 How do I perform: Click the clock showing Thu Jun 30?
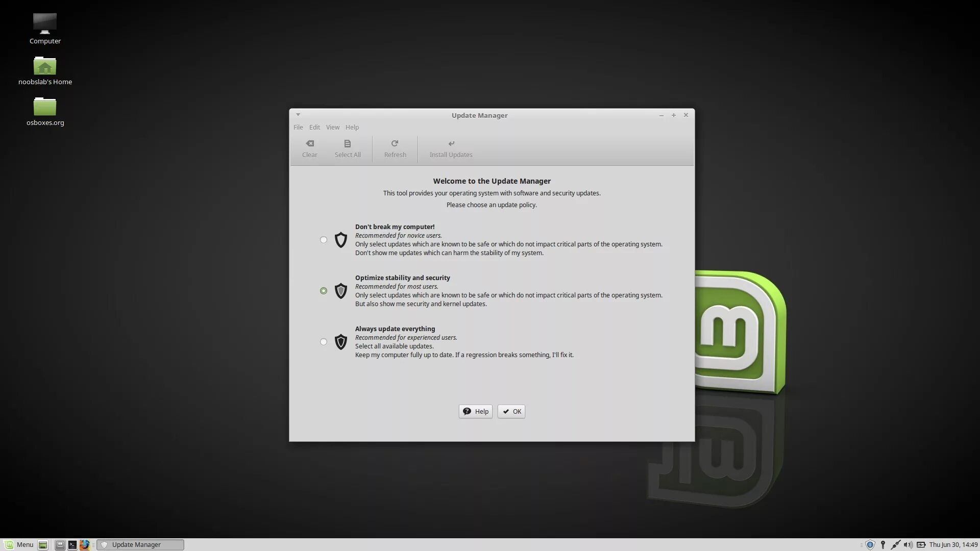[953, 545]
